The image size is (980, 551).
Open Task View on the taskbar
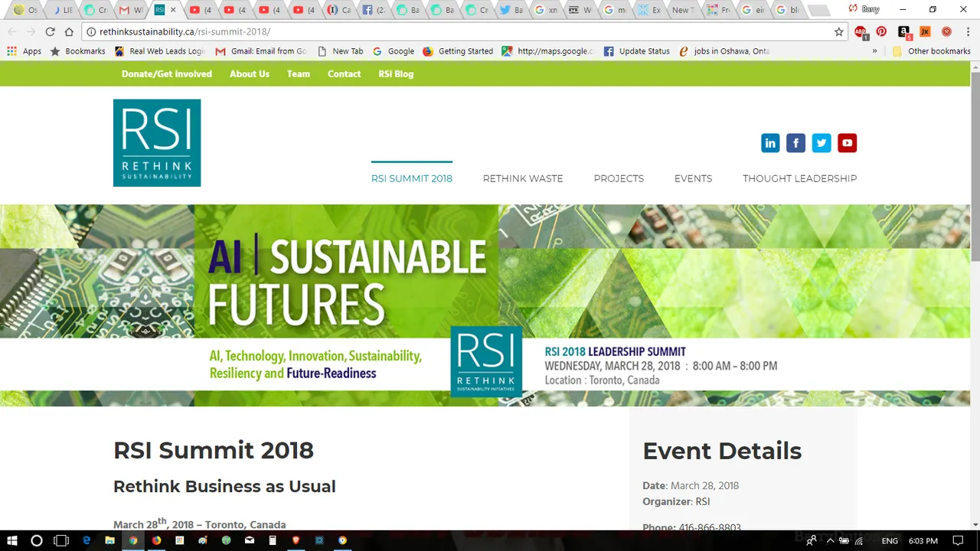point(61,540)
